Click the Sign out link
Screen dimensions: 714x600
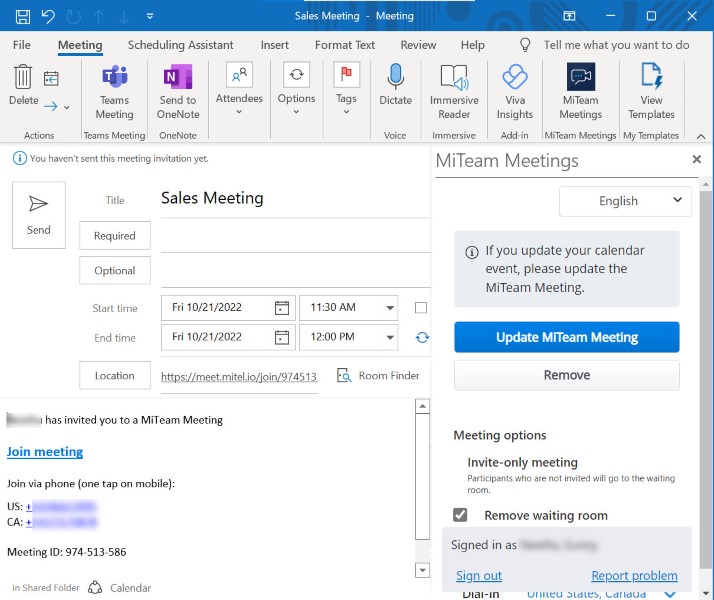click(x=479, y=576)
